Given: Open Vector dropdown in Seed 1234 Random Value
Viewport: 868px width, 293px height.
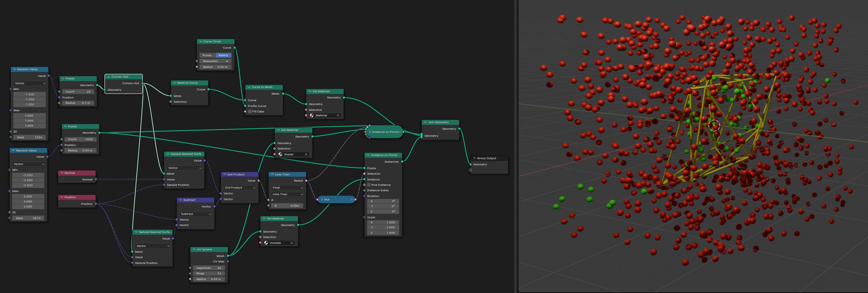Looking at the screenshot, I should 29,83.
